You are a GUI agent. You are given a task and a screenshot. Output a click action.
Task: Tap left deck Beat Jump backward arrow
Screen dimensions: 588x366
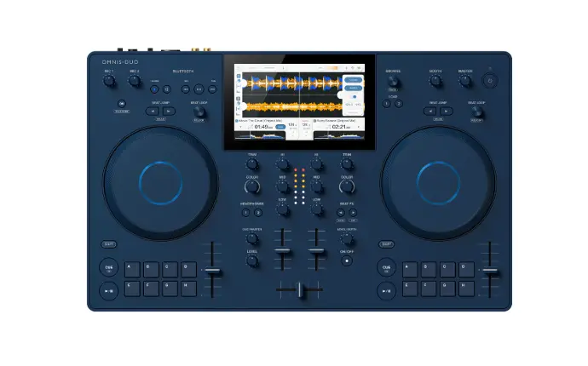[153, 112]
